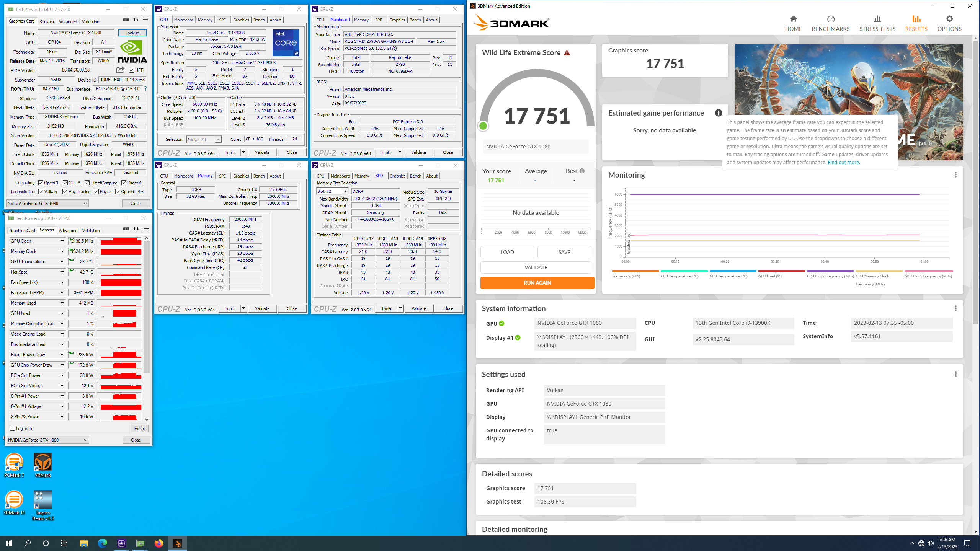Open STRESS TESTS in 3DMark
This screenshot has height=551, width=980.
click(x=877, y=23)
